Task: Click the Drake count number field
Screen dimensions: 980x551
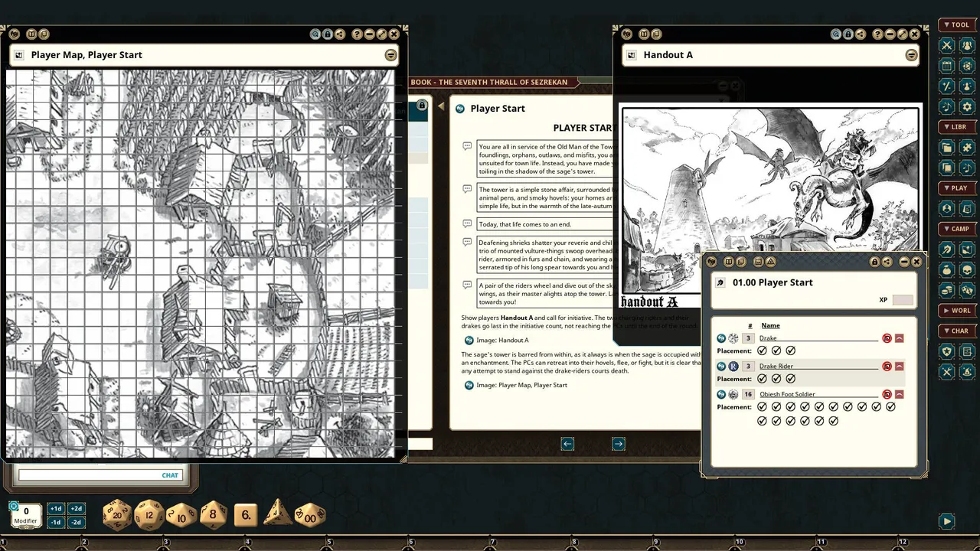Action: [750, 338]
